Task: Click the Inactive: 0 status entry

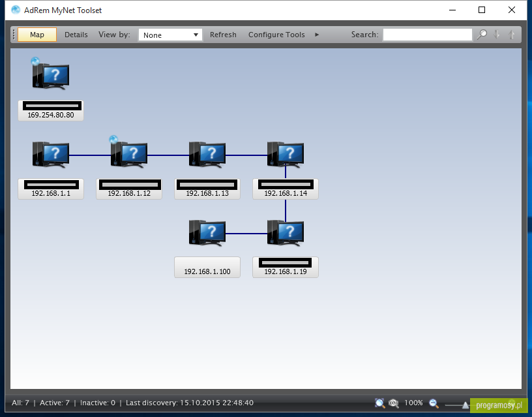Action: tap(98, 403)
